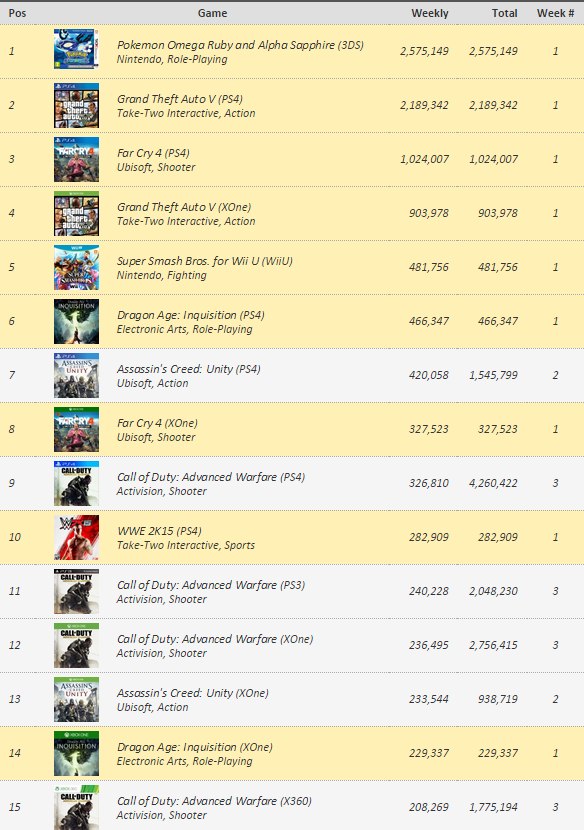Open the WWE 2K15 PS4 cover thumbnail
This screenshot has height=830, width=584.
(x=76, y=537)
